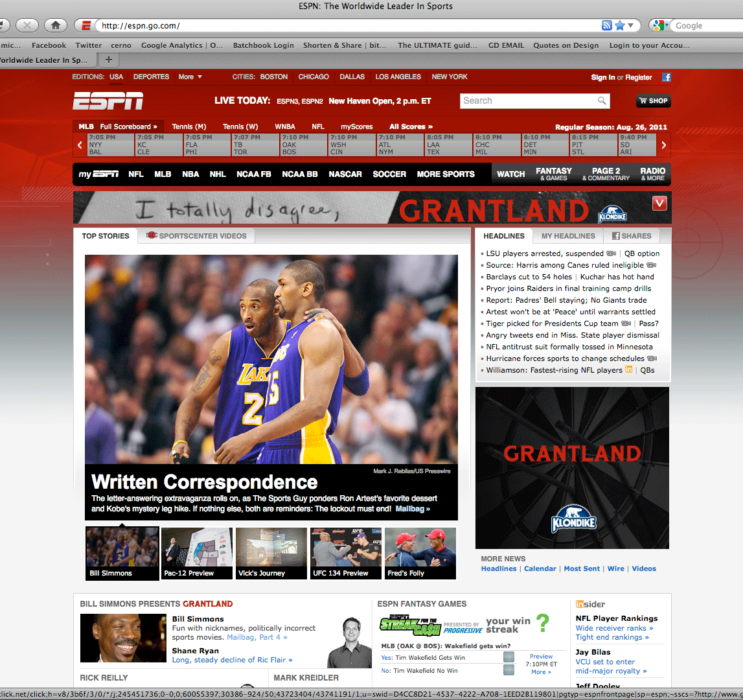Open the Tennis (W) scores tab
This screenshot has width=743, height=700.
(x=240, y=126)
